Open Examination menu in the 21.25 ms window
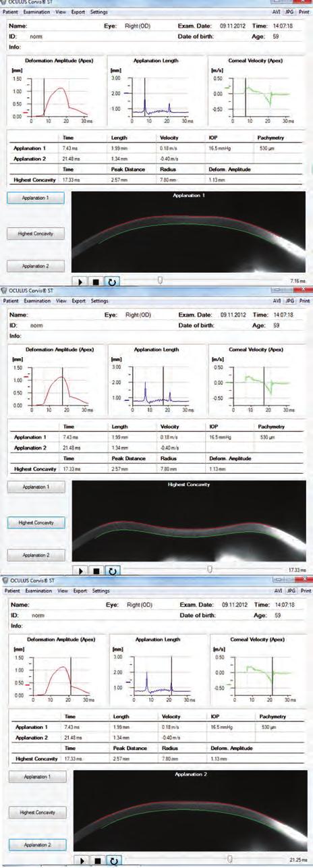 38,591
